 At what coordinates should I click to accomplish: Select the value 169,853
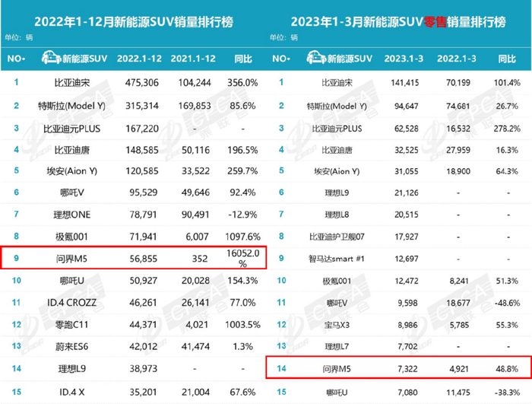(195, 106)
